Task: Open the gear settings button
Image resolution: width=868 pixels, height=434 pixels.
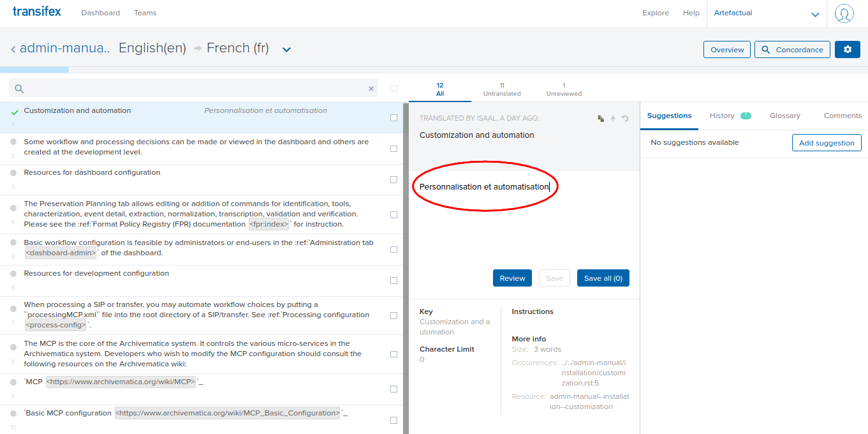Action: point(847,50)
